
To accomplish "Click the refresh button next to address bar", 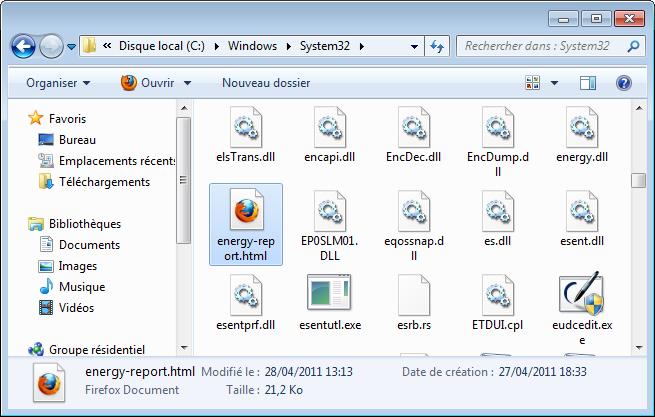I will coord(437,46).
